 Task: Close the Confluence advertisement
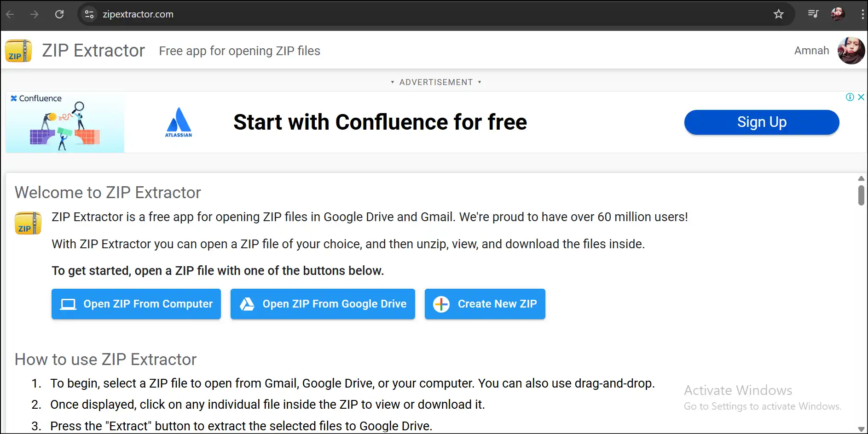point(861,97)
